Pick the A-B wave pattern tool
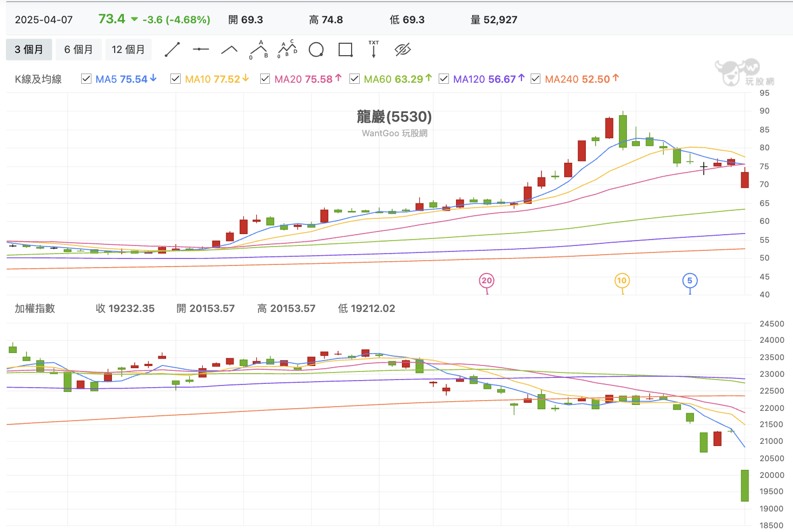793x532 pixels. pyautogui.click(x=259, y=50)
